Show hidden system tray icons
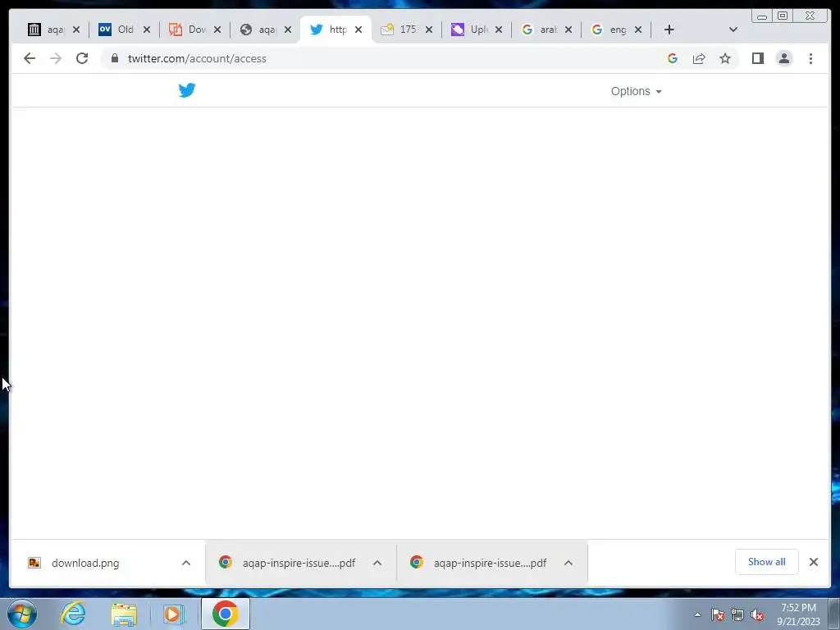 pos(697,614)
